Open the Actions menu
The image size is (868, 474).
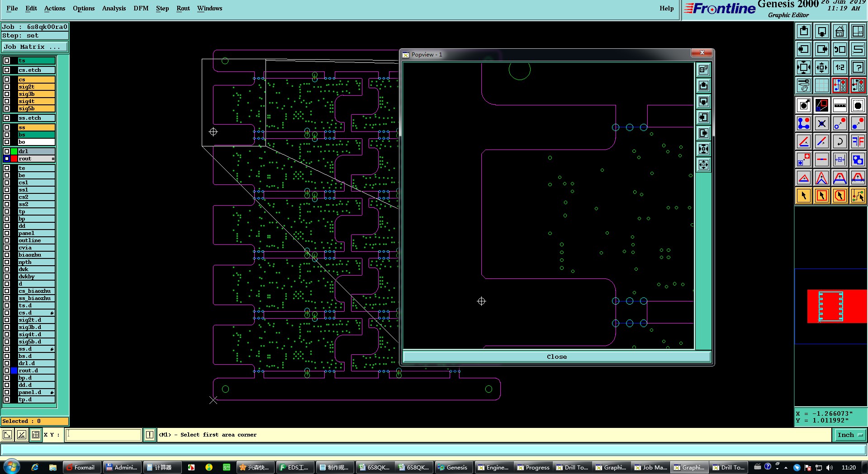[55, 8]
